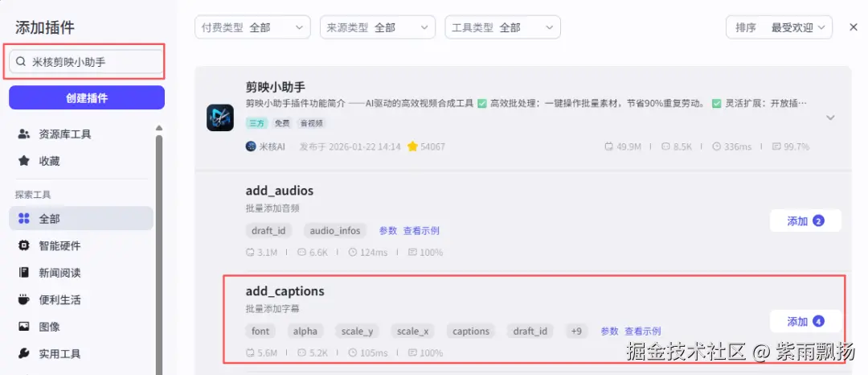Click add_captions 5.6M call count icon
The image size is (868, 375).
point(250,352)
